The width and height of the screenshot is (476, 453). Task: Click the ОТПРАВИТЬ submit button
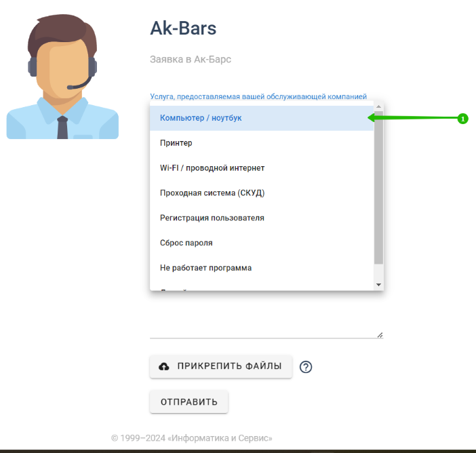click(189, 402)
